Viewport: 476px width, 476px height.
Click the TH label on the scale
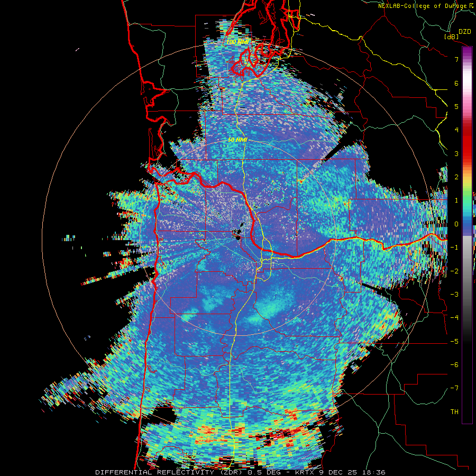click(454, 411)
